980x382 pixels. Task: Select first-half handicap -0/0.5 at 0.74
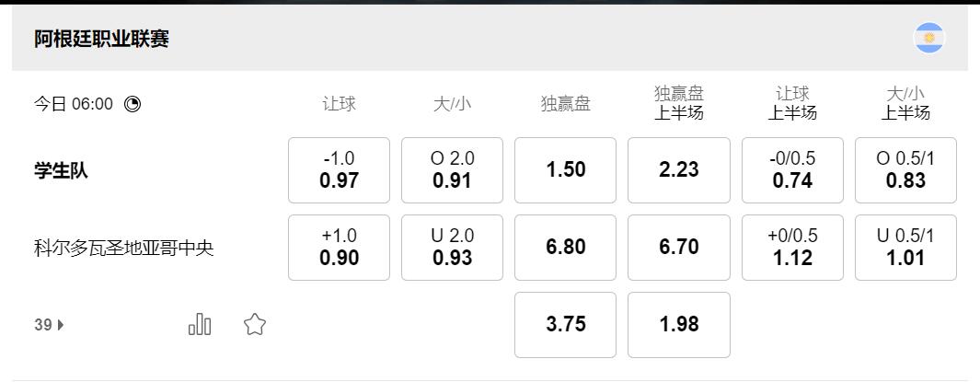coord(792,170)
